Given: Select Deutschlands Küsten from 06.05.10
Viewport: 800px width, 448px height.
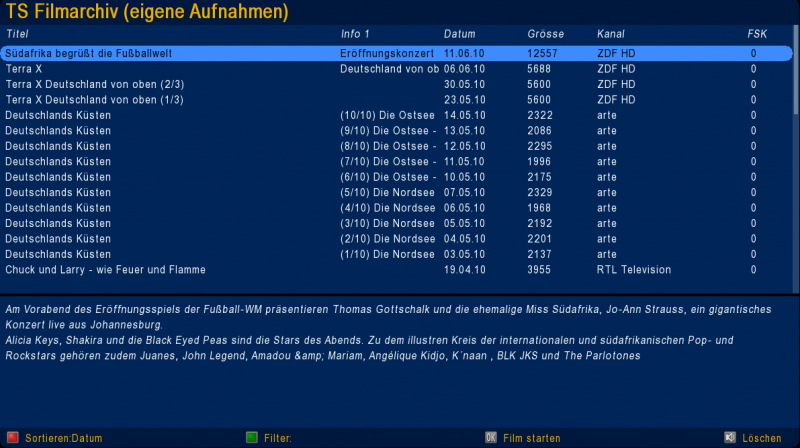Looking at the screenshot, I should 396,208.
